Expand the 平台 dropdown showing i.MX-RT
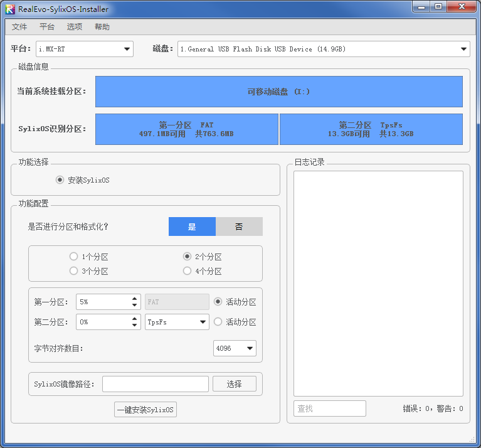Viewport: 481px width, 448px height. [x=85, y=49]
